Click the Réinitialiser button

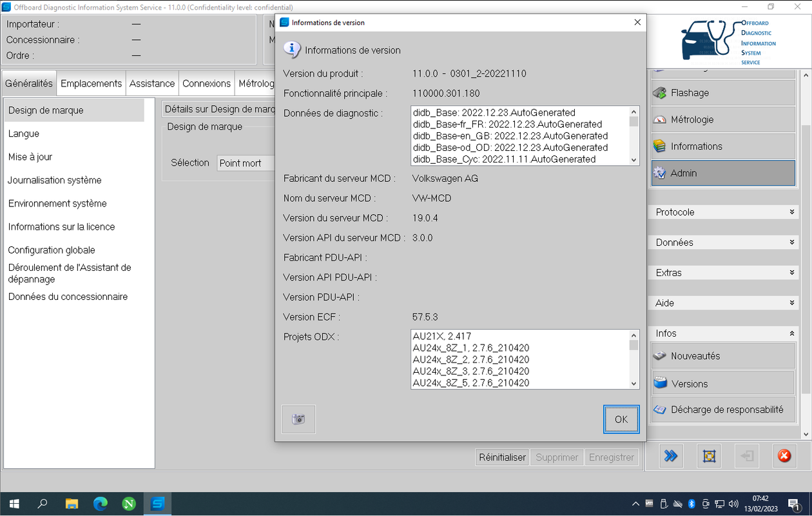[x=502, y=457]
